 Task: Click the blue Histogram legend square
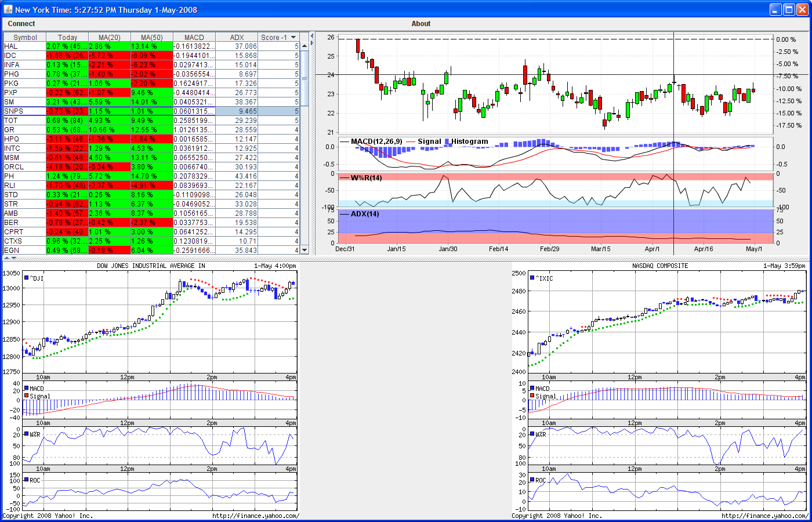click(x=447, y=142)
